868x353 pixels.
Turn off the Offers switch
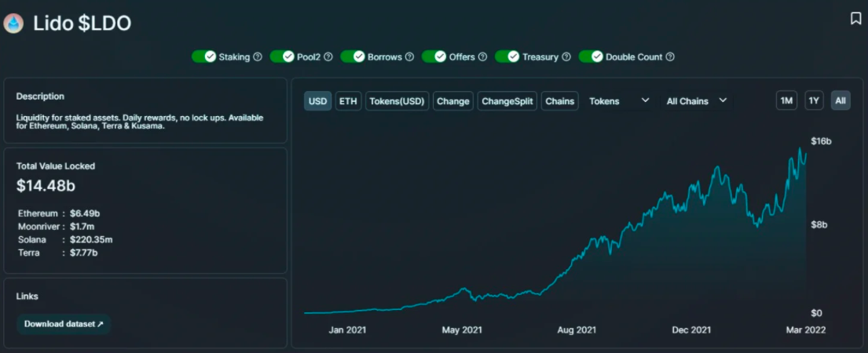click(x=434, y=56)
